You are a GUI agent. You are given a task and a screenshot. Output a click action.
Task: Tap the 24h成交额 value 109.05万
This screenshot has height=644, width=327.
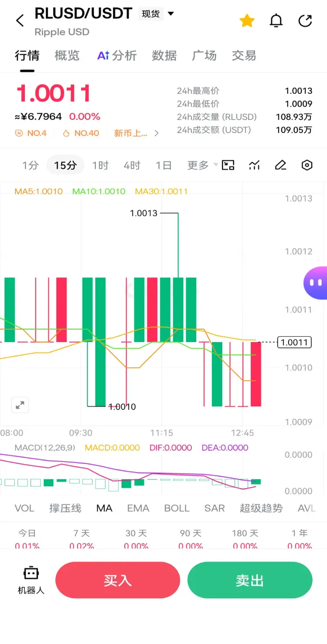[294, 130]
